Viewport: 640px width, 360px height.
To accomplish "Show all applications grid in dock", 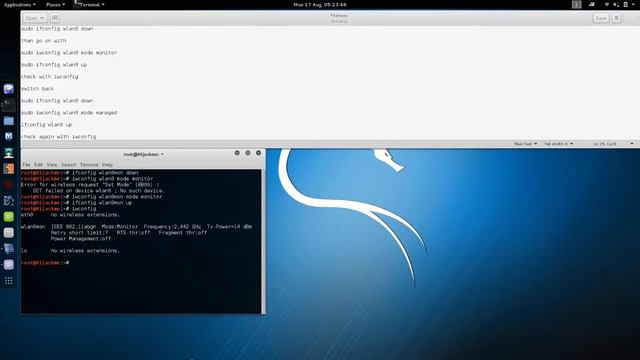I will [x=9, y=281].
